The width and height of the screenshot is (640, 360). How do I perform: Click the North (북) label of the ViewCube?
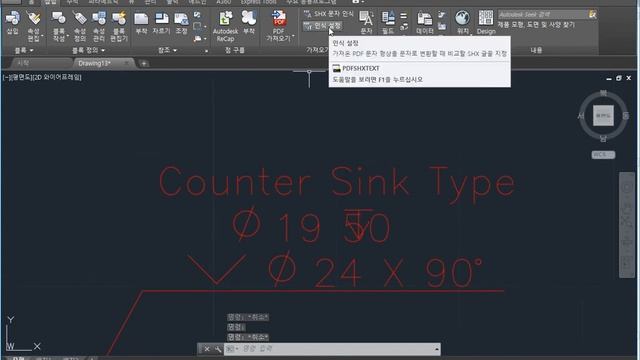[x=603, y=93]
